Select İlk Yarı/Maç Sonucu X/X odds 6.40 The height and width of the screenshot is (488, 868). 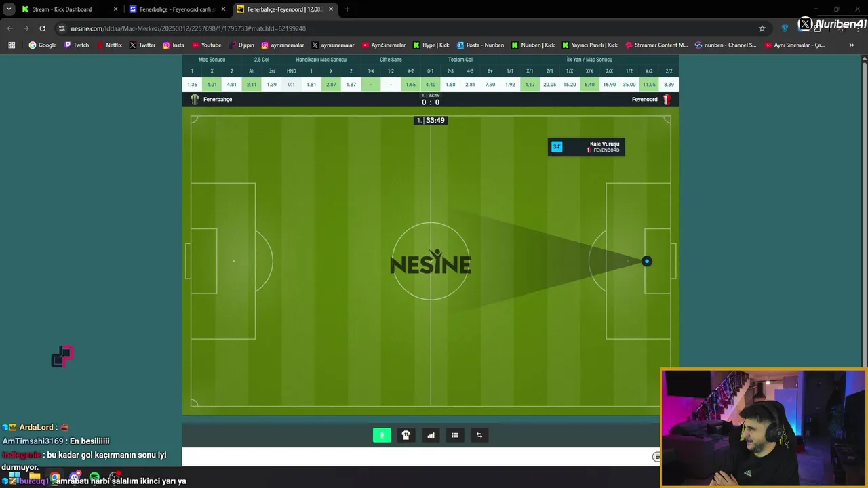click(x=589, y=85)
